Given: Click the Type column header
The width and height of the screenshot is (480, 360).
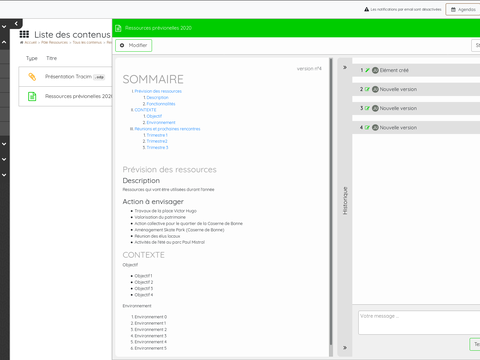Looking at the screenshot, I should [32, 58].
